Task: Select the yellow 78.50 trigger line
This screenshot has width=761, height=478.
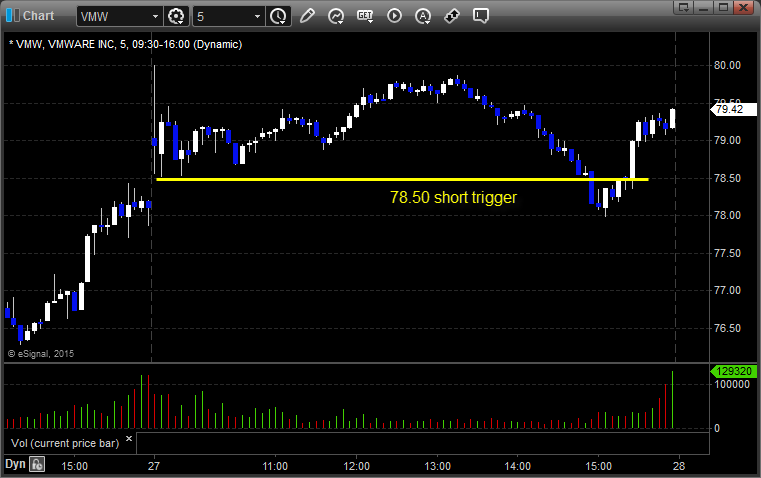Action: coord(402,180)
